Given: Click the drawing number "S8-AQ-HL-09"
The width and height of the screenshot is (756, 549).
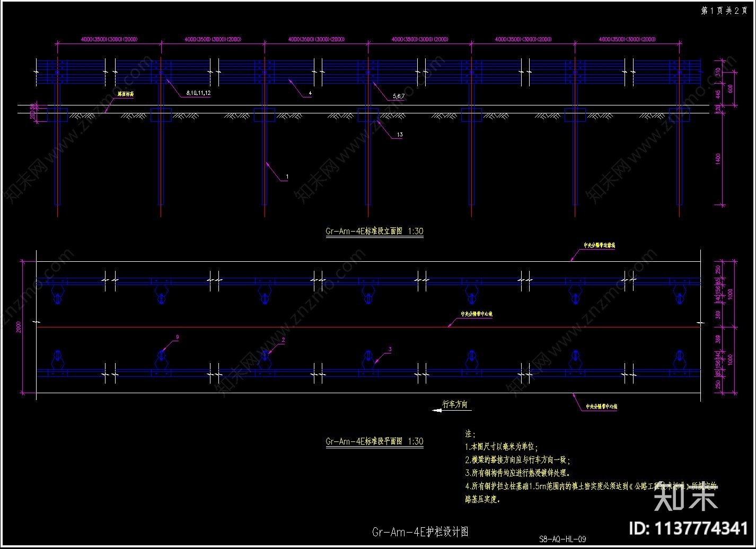Looking at the screenshot, I should coord(562,539).
